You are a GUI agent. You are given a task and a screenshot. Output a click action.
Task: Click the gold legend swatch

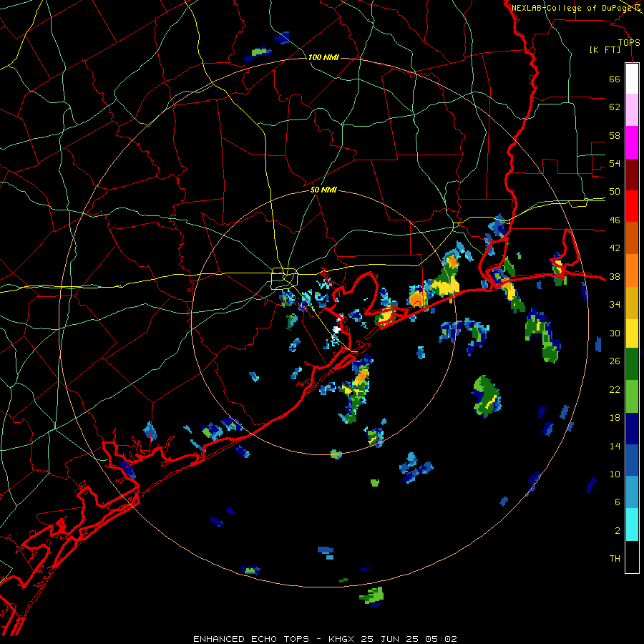632,303
